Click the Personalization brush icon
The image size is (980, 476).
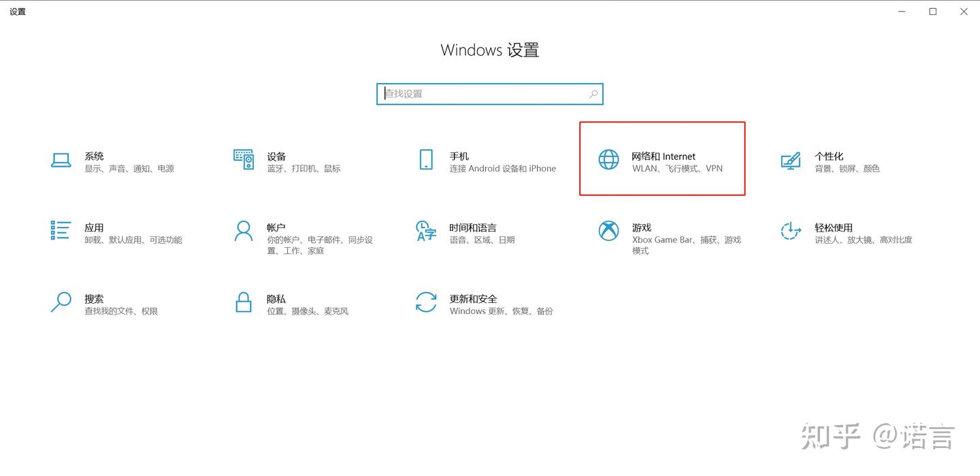[790, 161]
